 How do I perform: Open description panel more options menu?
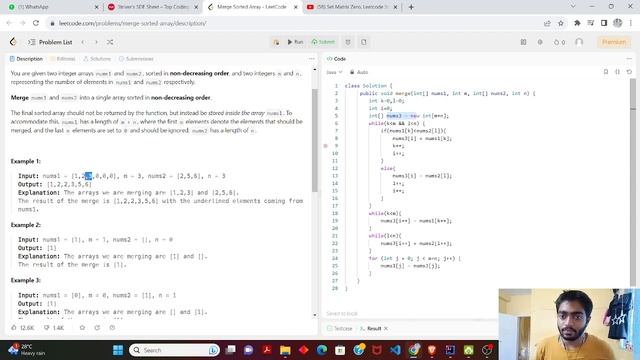[x=312, y=59]
